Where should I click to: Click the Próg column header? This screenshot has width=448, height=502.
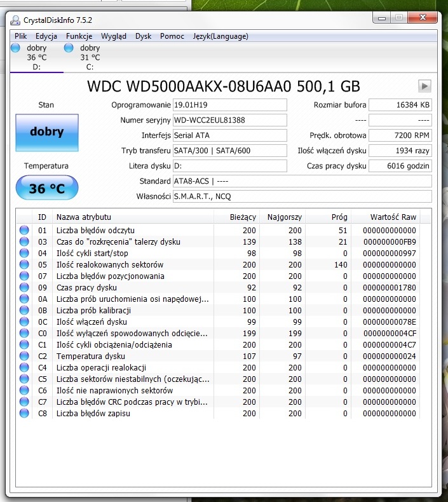pos(329,217)
